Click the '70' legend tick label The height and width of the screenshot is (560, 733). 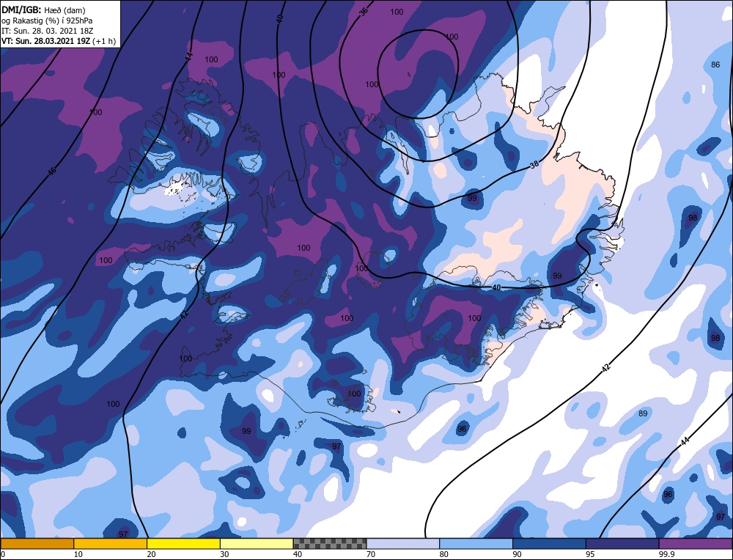(x=371, y=554)
